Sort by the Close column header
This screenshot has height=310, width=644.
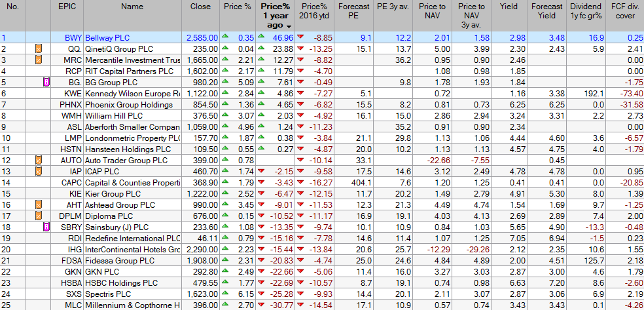[x=200, y=16]
